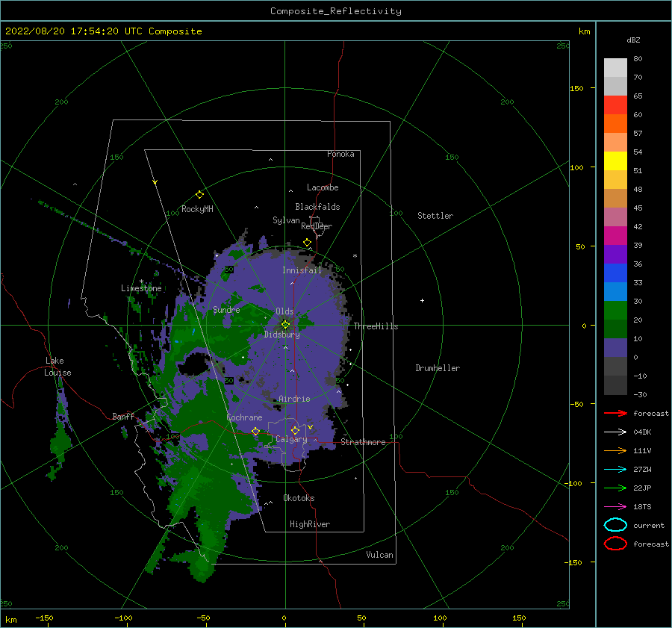Select the dark gray -30 to -10 swatch

point(615,385)
